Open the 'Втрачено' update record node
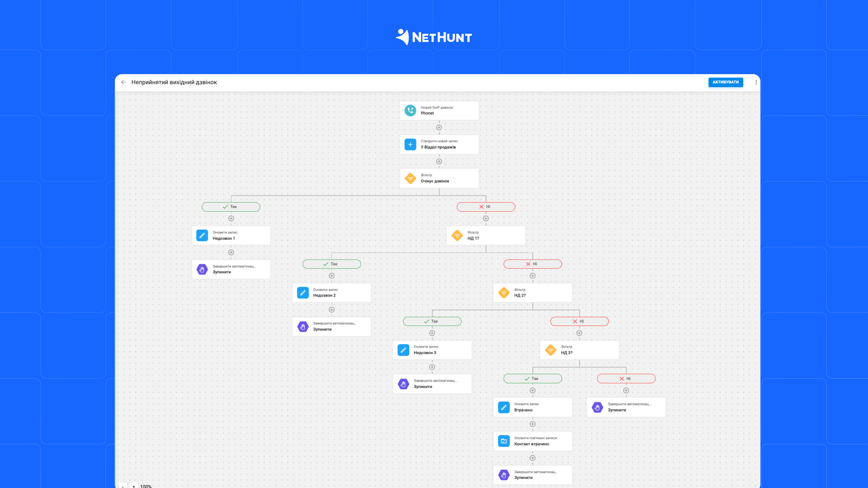The image size is (868, 488). [533, 407]
